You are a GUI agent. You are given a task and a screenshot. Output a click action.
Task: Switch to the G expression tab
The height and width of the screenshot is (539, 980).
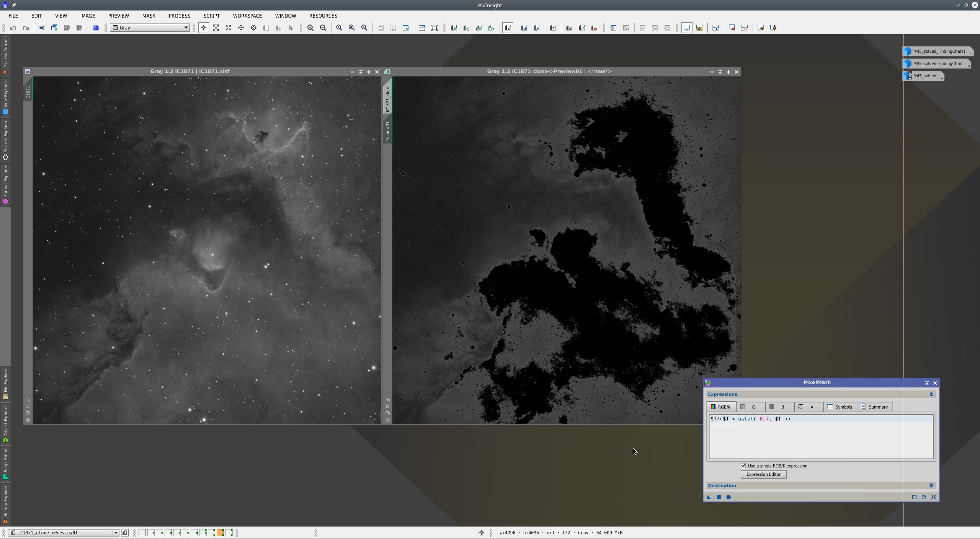pos(750,407)
